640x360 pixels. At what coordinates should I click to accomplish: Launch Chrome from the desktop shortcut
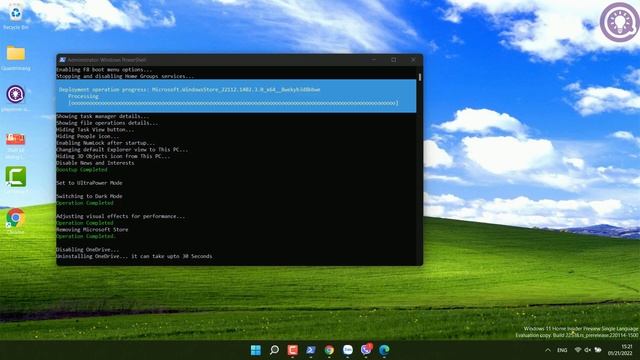[x=16, y=221]
